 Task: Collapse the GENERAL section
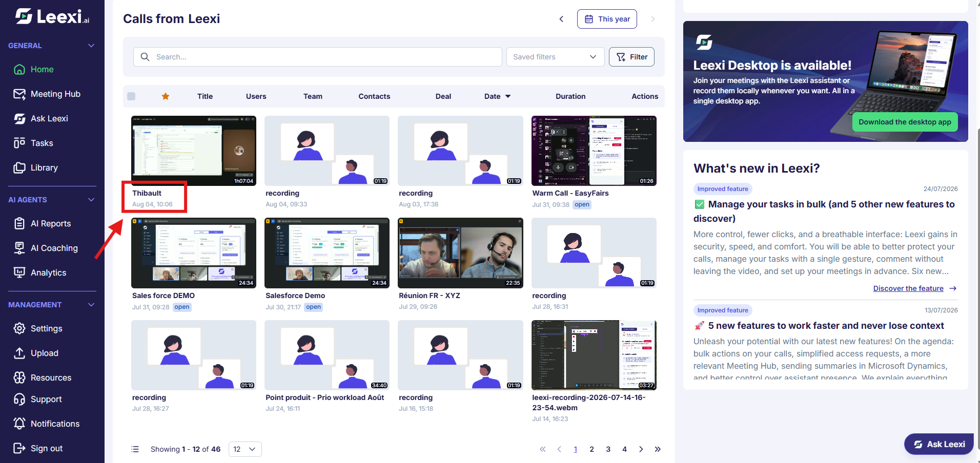pos(91,46)
